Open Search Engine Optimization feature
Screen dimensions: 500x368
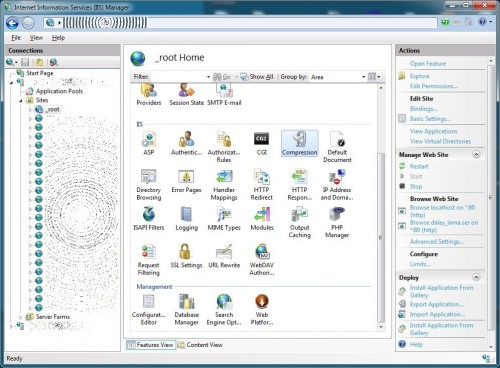224,310
